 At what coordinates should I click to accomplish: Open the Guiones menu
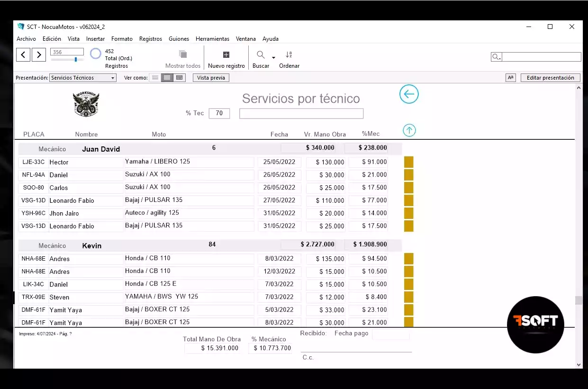click(179, 39)
